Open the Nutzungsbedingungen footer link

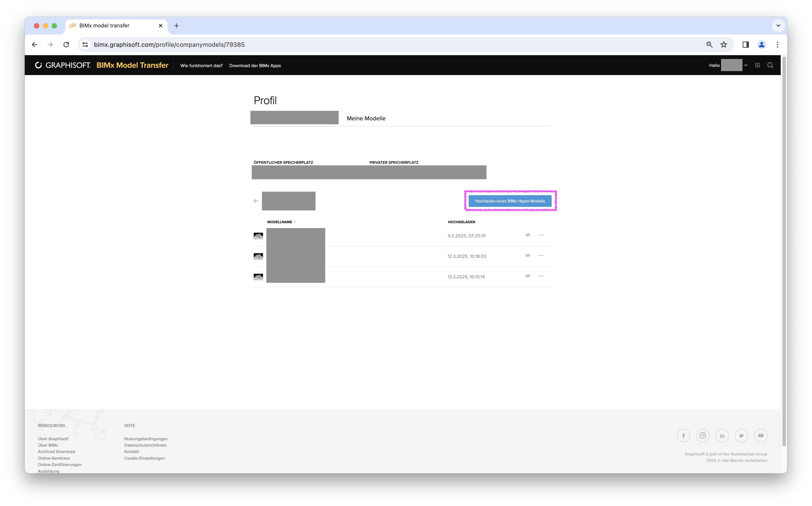[146, 439]
